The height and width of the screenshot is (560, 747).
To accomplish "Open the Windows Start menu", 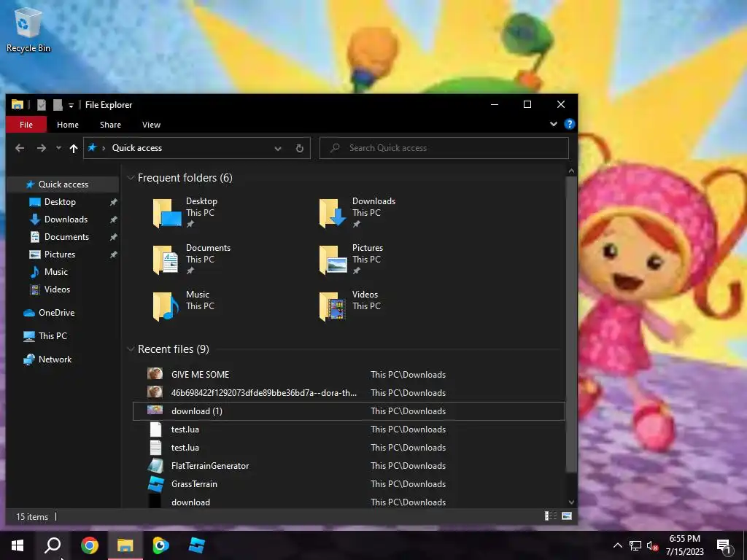I will pyautogui.click(x=18, y=545).
